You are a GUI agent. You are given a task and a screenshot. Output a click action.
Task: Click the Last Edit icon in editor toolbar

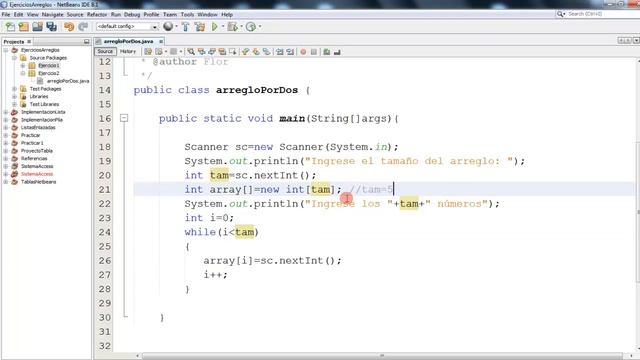pyautogui.click(x=148, y=52)
